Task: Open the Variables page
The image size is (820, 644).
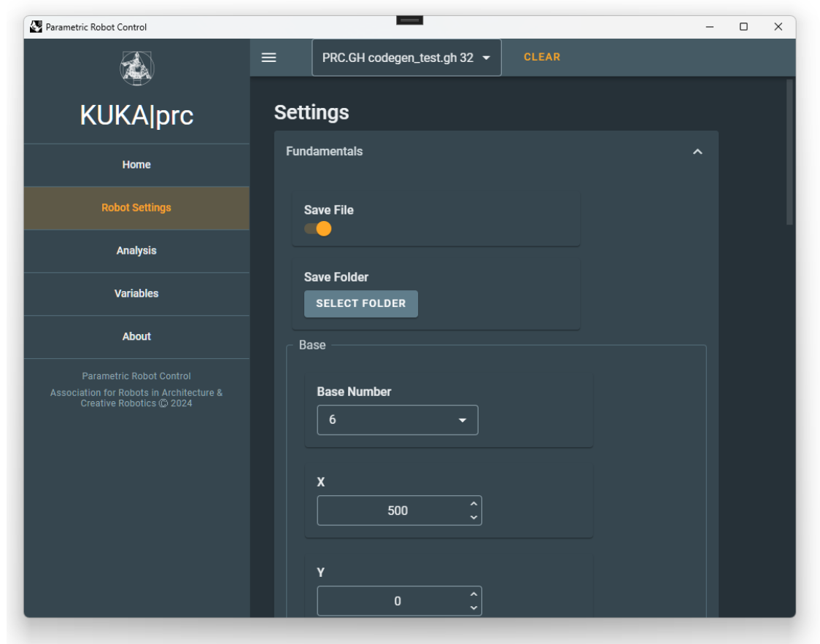Action: [136, 293]
